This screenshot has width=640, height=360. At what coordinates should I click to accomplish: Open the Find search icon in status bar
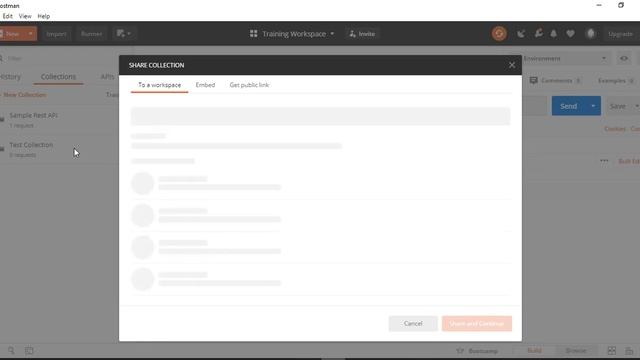point(11,351)
